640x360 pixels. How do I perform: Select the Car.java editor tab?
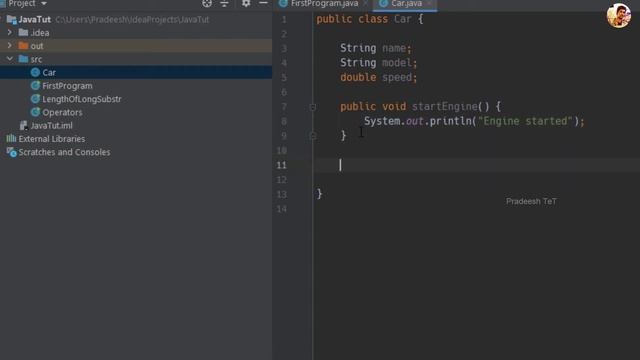[x=406, y=4]
